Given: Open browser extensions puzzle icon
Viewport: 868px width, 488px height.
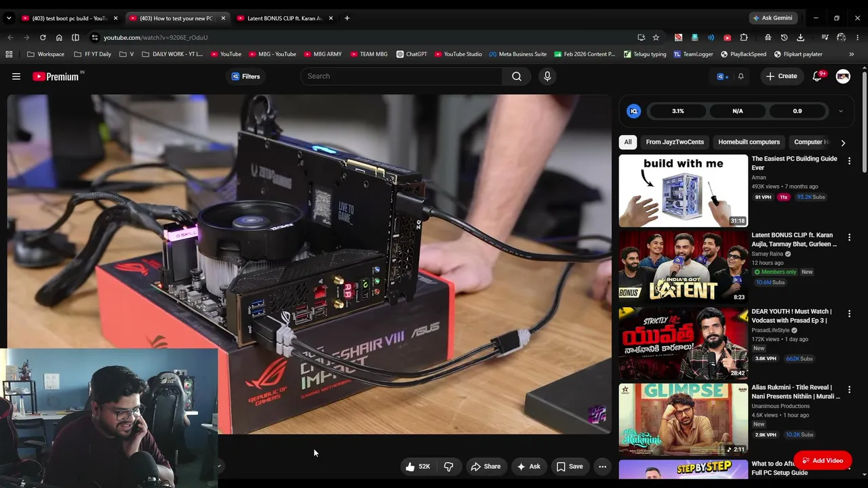Looking at the screenshot, I should [744, 37].
